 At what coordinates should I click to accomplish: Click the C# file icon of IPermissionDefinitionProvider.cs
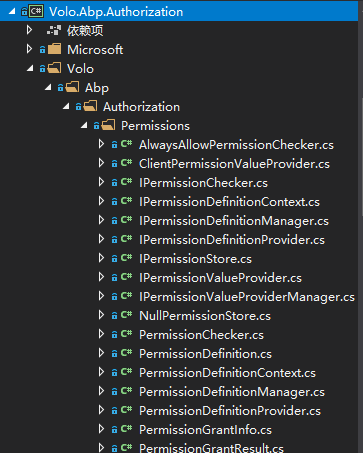point(126,239)
